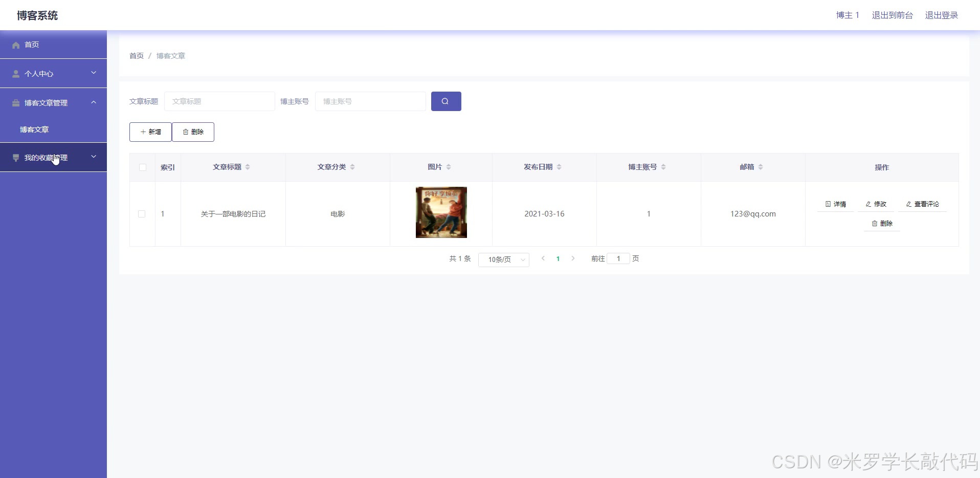Screen dimensions: 980x478
Task: Open the 10条/页 page size dropdown
Action: (503, 259)
